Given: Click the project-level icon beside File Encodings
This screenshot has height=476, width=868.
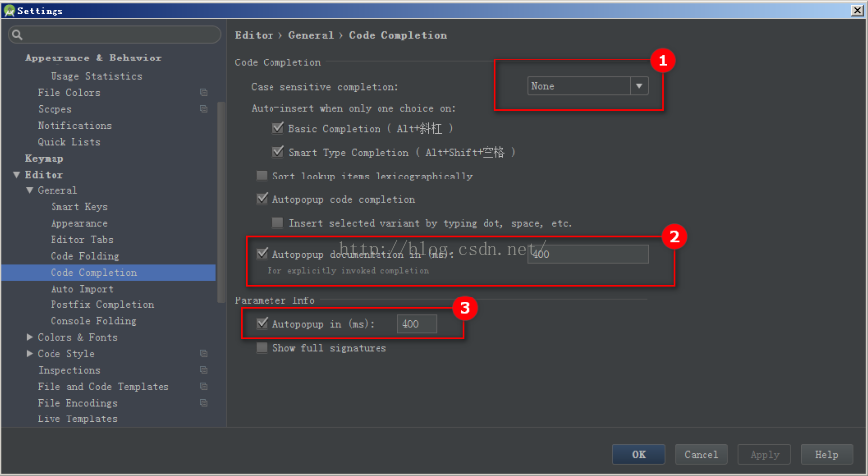Looking at the screenshot, I should [x=203, y=403].
